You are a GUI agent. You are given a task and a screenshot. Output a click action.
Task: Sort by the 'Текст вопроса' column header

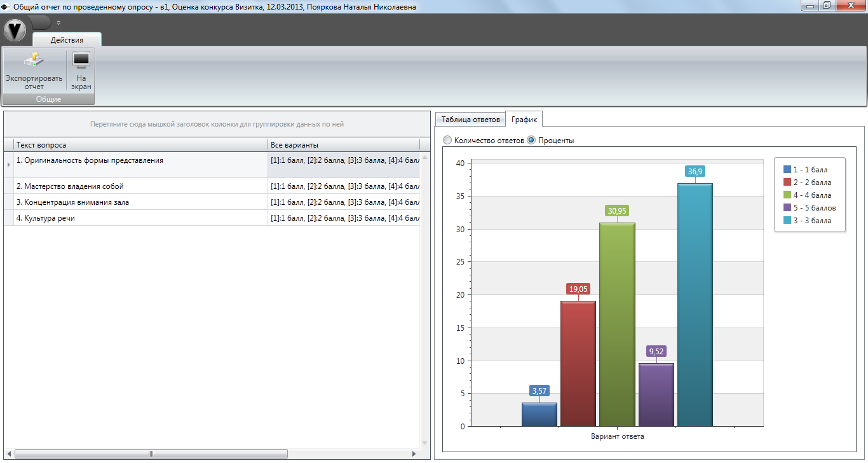point(140,145)
